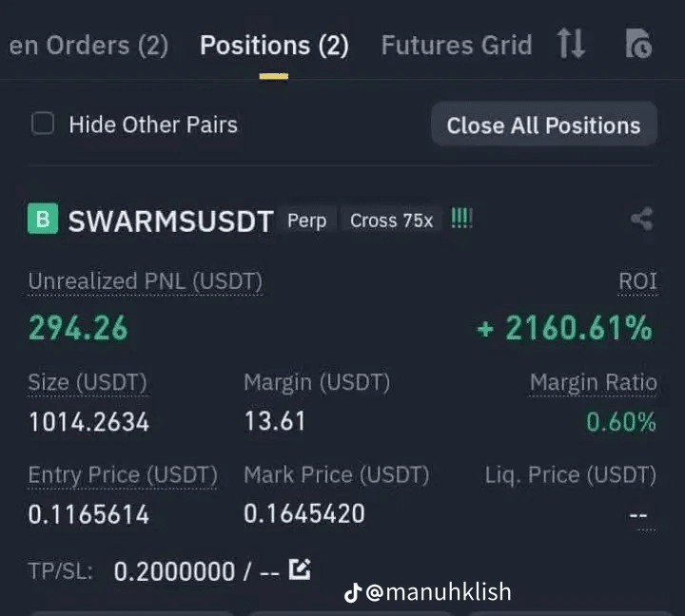Open the SWARMSUSDT pair name
The image size is (685, 616).
tap(171, 221)
